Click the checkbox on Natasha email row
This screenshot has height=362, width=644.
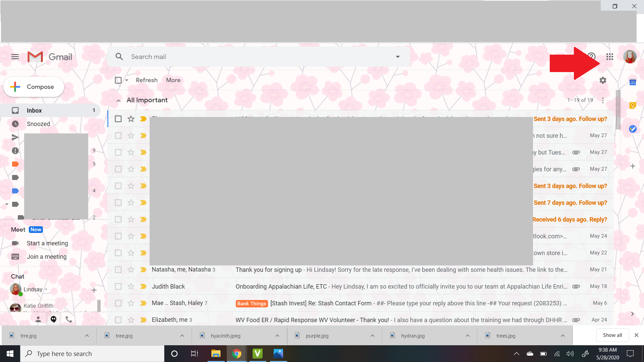[118, 269]
